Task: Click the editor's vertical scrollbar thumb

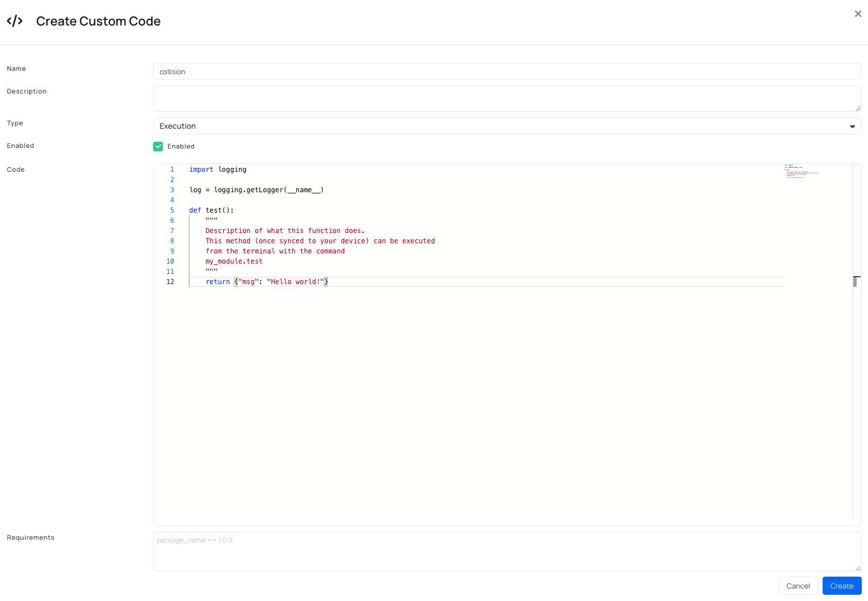Action: [x=856, y=281]
